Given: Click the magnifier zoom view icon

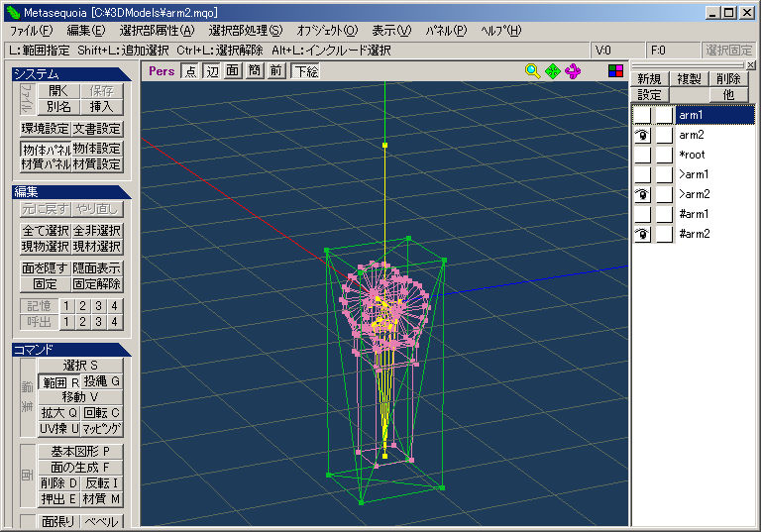Looking at the screenshot, I should (x=532, y=71).
